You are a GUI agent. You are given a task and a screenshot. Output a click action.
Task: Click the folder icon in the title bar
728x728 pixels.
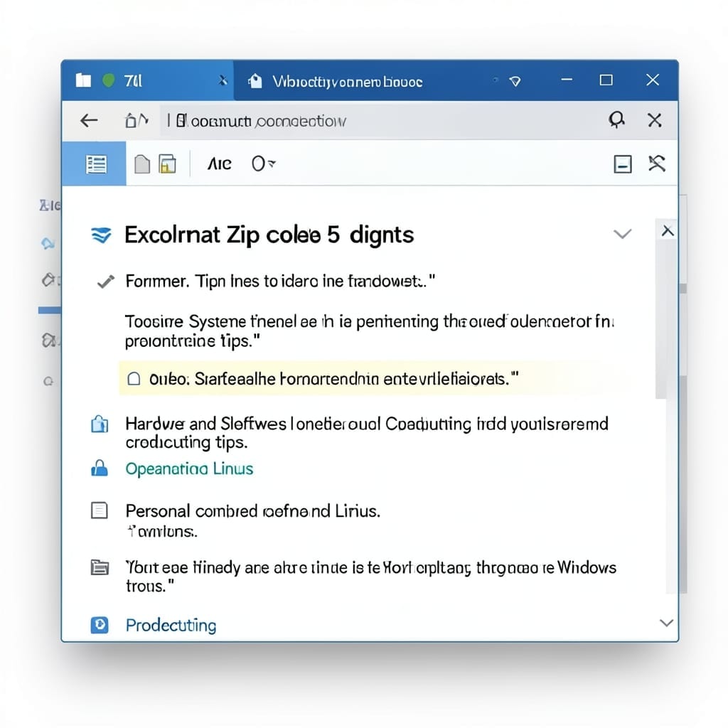click(83, 80)
